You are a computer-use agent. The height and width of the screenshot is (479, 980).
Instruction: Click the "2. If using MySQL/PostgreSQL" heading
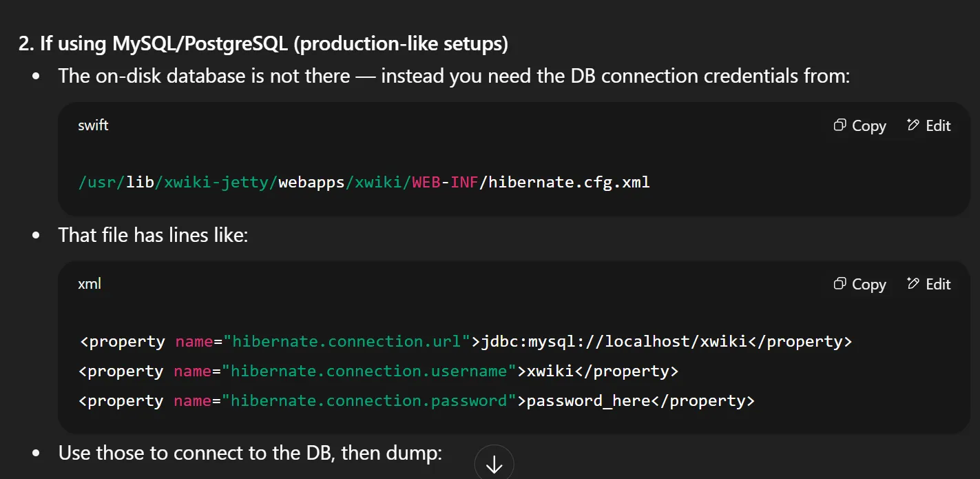pyautogui.click(x=263, y=43)
